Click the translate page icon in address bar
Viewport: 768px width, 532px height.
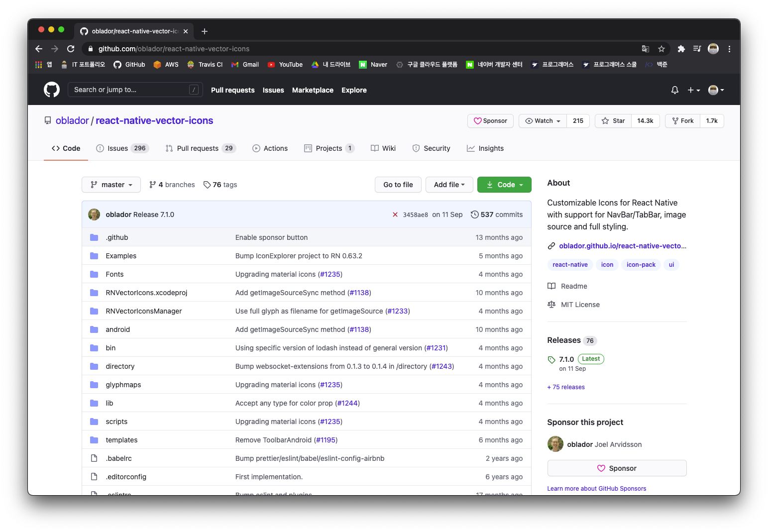(x=646, y=49)
